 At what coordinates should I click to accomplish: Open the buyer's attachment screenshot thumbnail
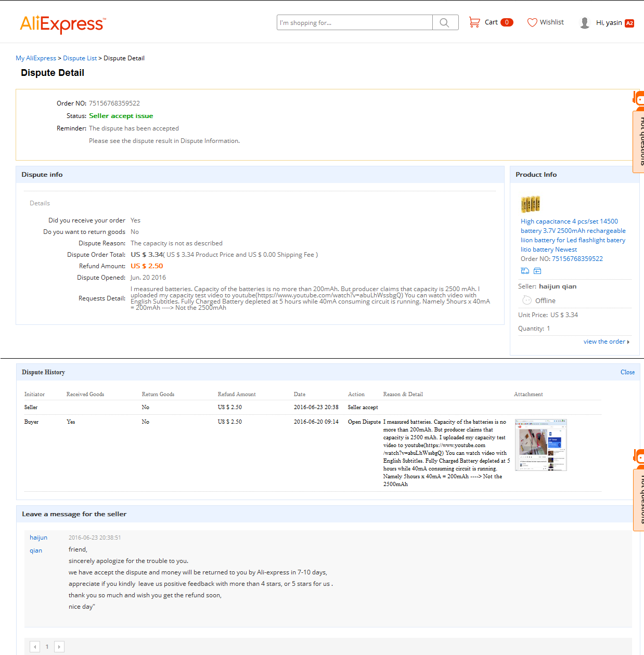540,445
